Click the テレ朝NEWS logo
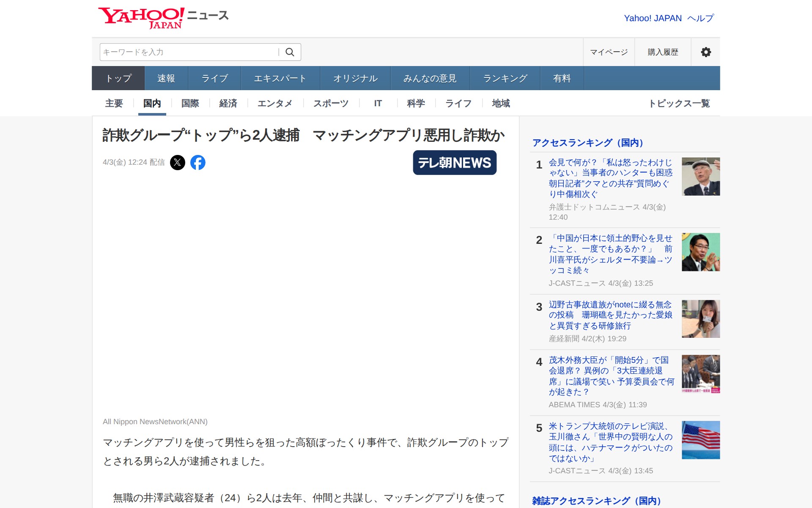 click(455, 163)
